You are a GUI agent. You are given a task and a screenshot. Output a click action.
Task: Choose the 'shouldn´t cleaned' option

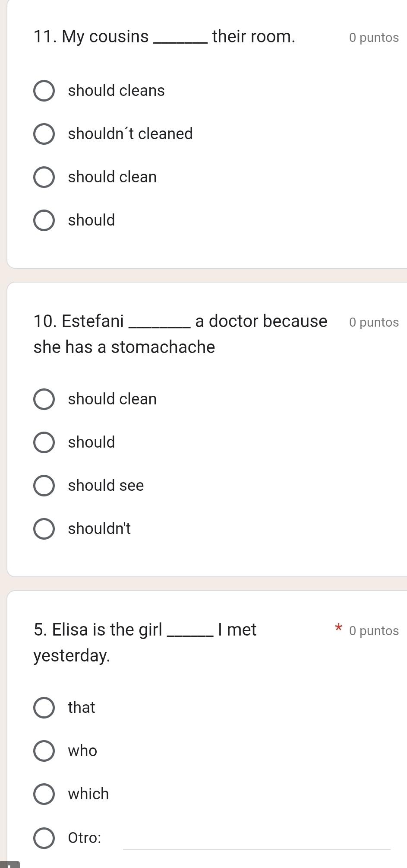tap(44, 134)
